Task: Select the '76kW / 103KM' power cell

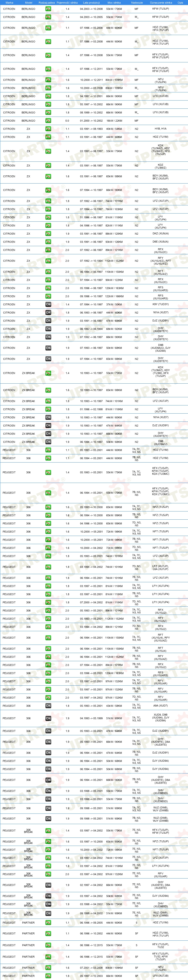Action: [x=114, y=209]
